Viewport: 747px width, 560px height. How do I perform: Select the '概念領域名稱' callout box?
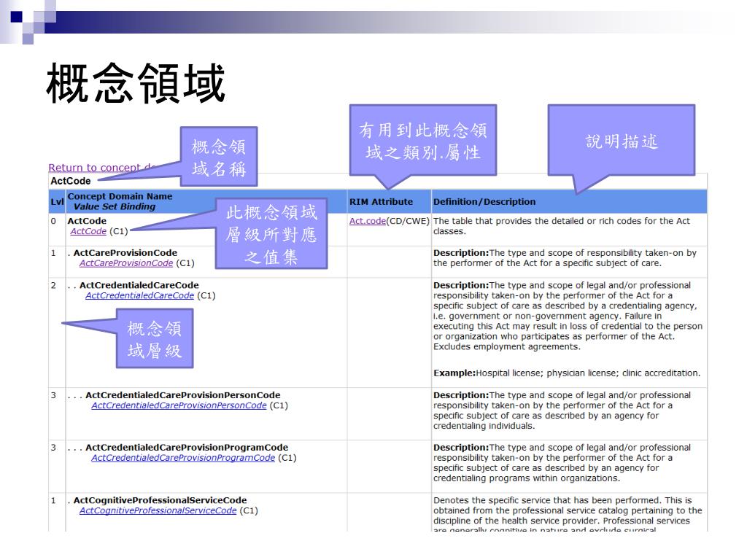pos(219,157)
